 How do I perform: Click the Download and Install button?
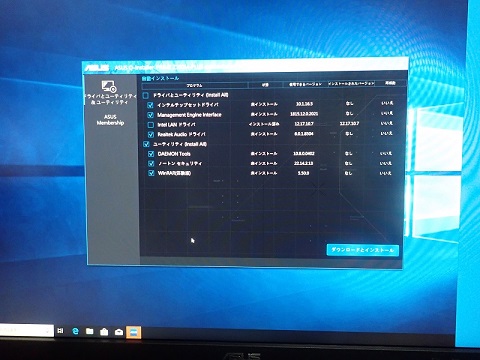pos(363,250)
